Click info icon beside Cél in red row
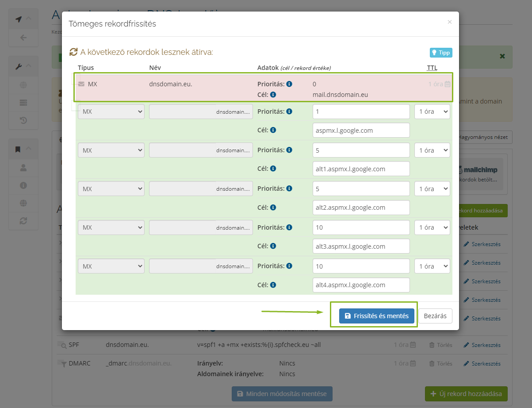Image resolution: width=532 pixels, height=408 pixels. tap(273, 94)
